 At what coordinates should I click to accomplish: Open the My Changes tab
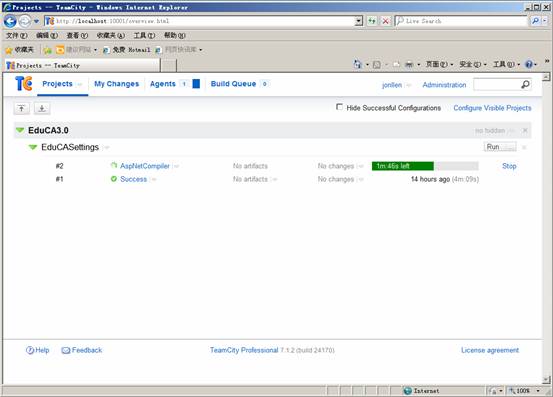[x=116, y=84]
